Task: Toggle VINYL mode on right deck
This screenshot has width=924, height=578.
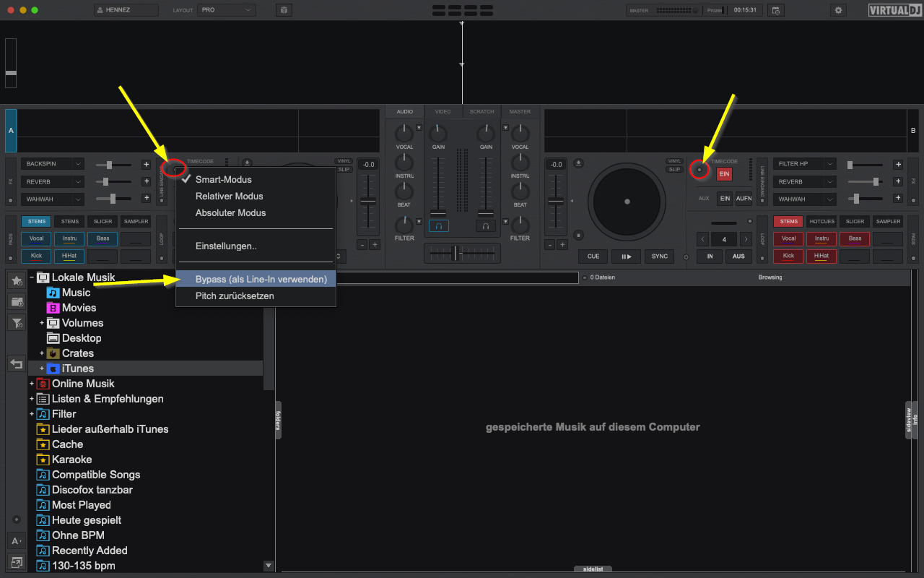Action: pos(674,161)
